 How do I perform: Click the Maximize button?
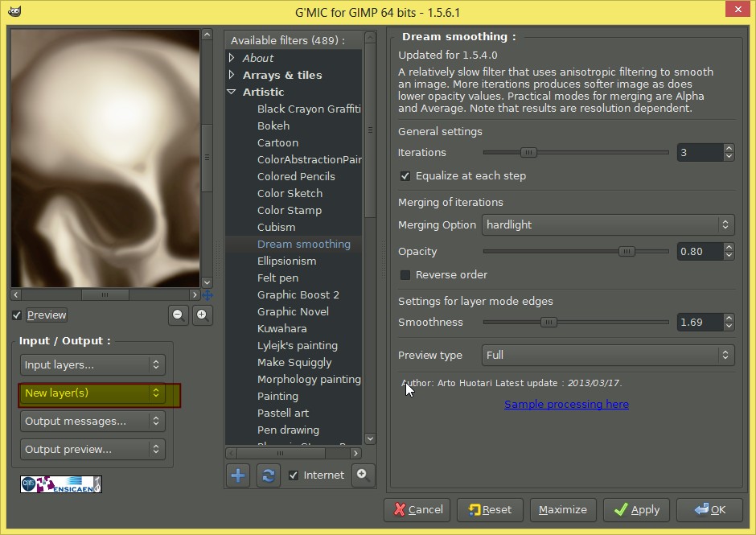pyautogui.click(x=563, y=510)
